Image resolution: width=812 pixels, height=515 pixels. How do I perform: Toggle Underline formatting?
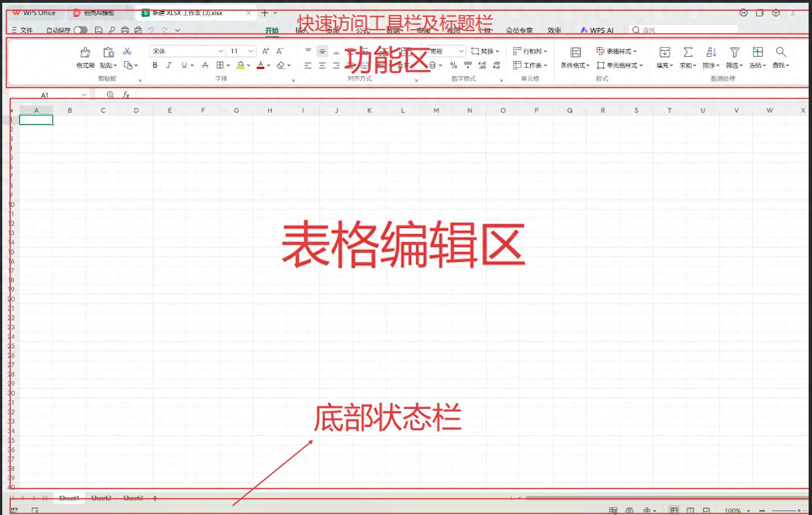184,65
